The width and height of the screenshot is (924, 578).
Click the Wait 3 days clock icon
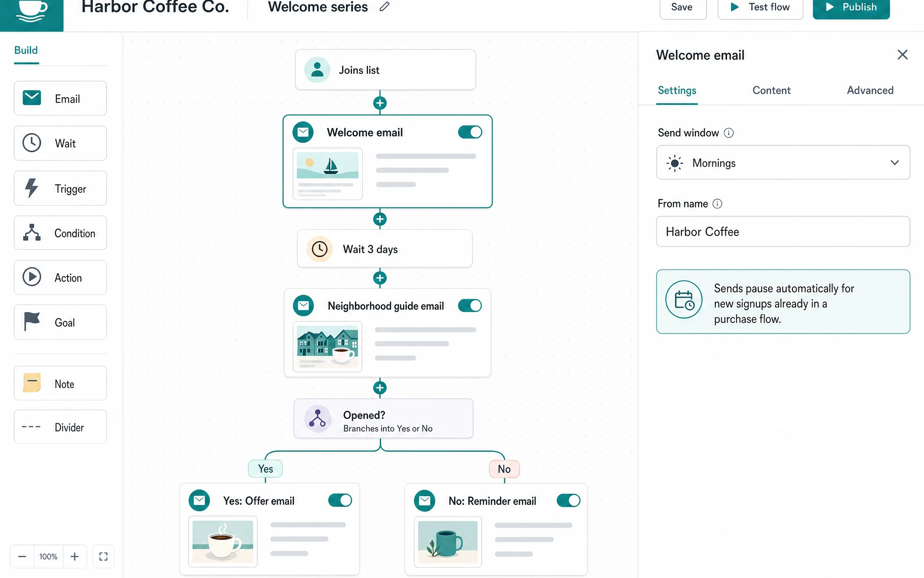click(320, 249)
